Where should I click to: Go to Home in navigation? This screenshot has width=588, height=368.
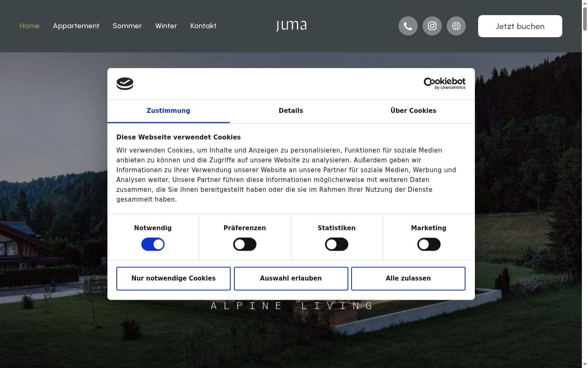(x=29, y=26)
